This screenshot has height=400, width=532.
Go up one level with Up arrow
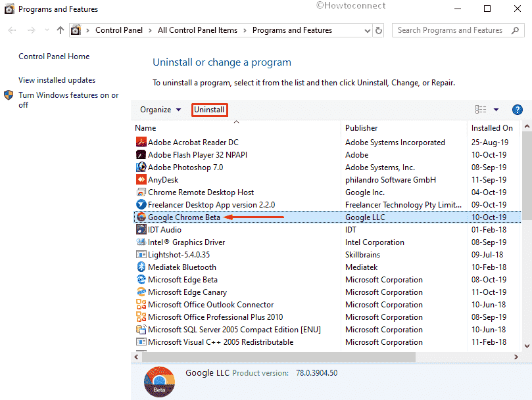coord(60,30)
